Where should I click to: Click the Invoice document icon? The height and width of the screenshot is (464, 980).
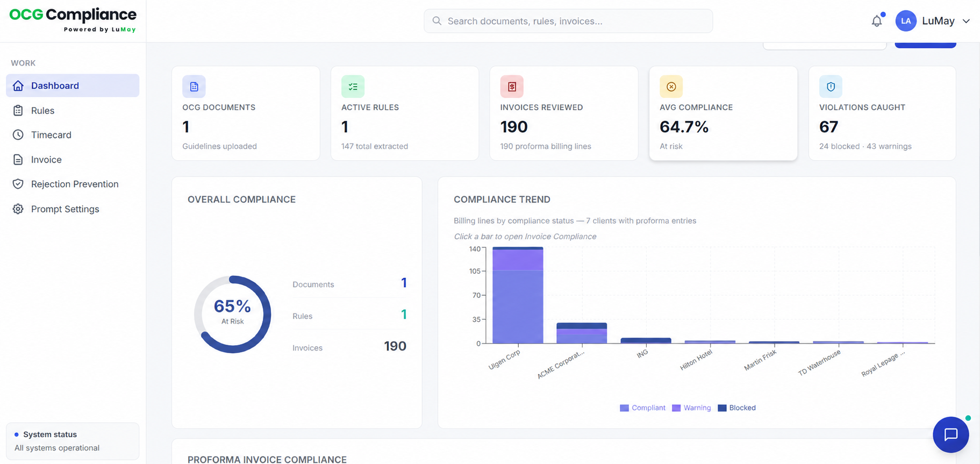click(x=18, y=160)
